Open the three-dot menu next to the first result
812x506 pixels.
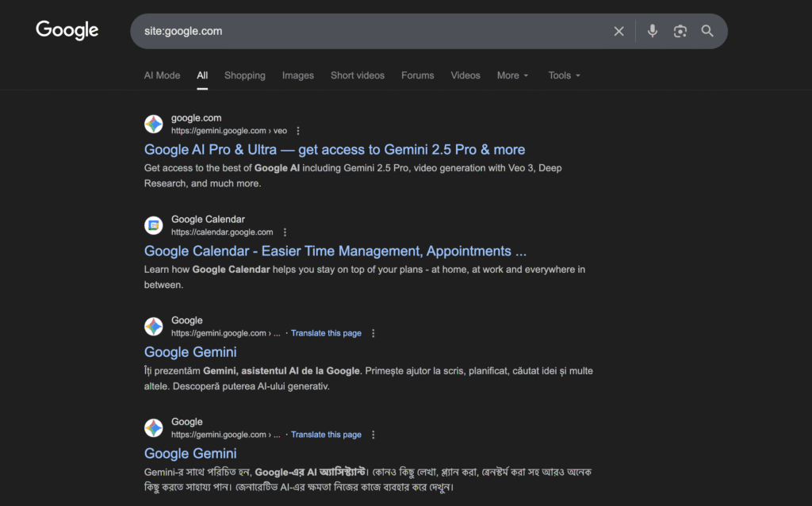point(297,130)
